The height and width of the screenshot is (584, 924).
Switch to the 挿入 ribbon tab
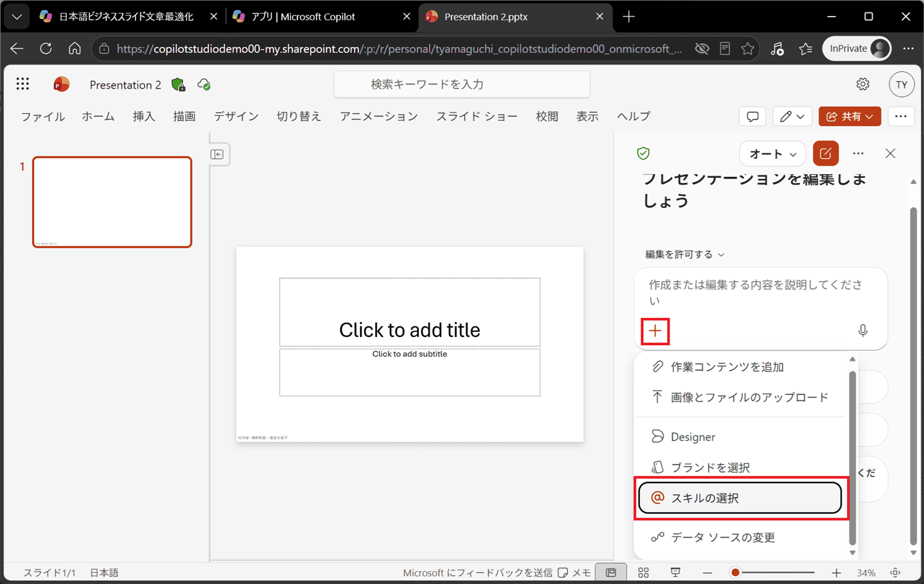click(x=144, y=116)
